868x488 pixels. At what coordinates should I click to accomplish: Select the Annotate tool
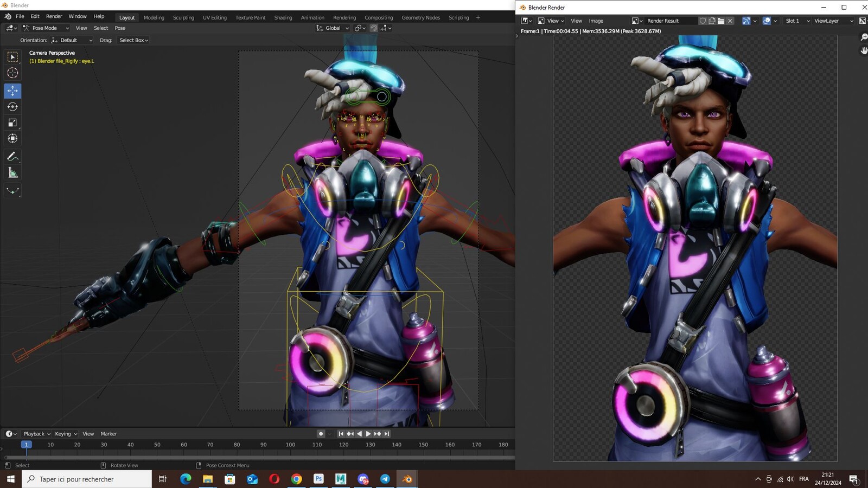coord(12,157)
